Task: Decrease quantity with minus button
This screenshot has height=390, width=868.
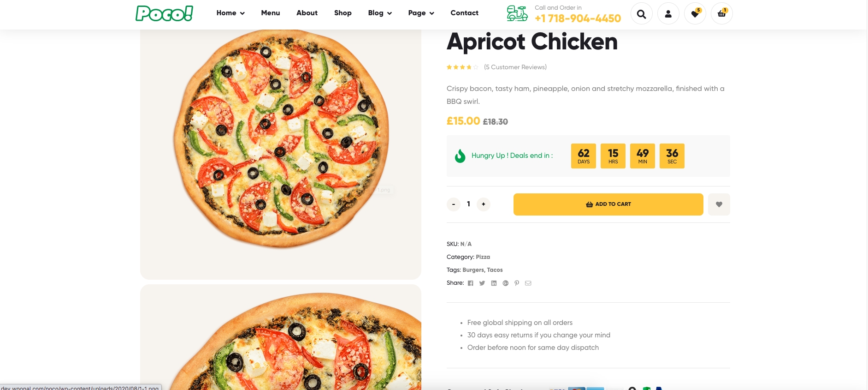Action: (454, 204)
